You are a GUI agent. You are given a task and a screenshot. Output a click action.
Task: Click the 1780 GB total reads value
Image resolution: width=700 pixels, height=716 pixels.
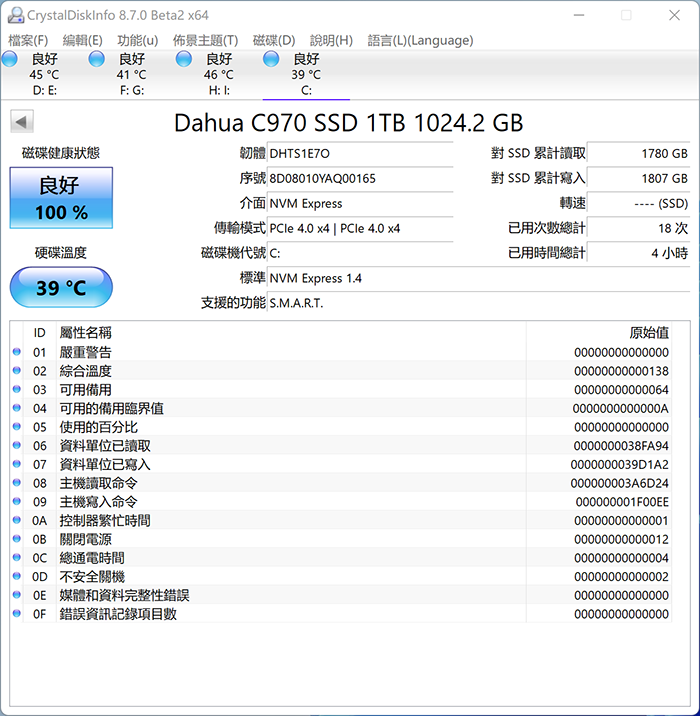pyautogui.click(x=638, y=153)
